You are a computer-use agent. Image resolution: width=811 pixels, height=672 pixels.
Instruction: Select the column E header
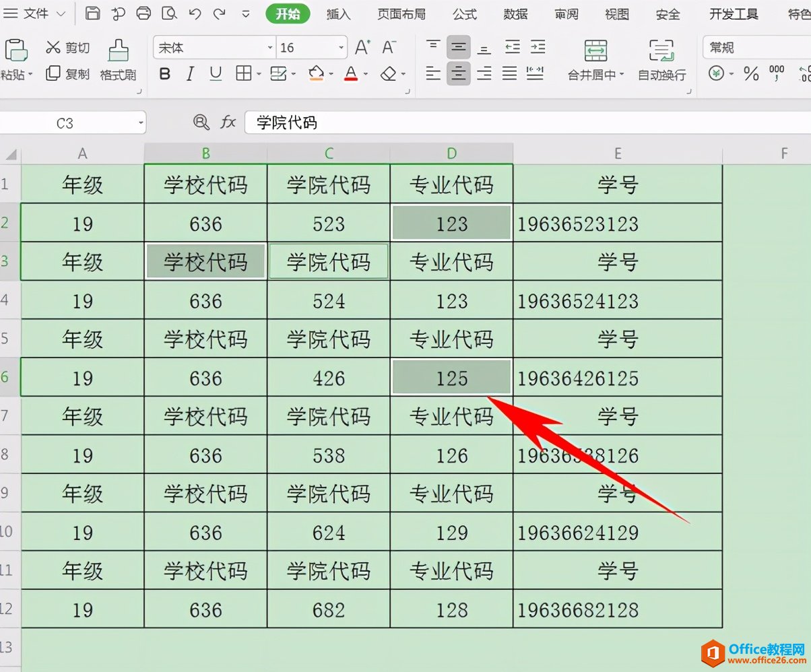click(x=618, y=154)
